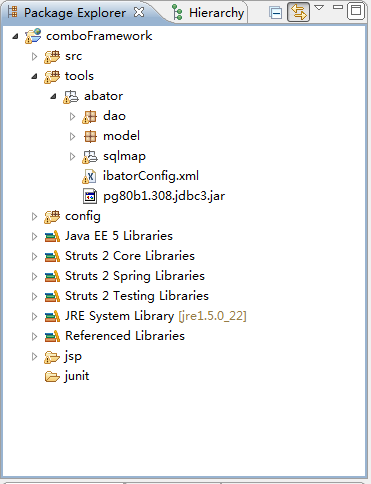Select the config folder label

click(x=83, y=217)
